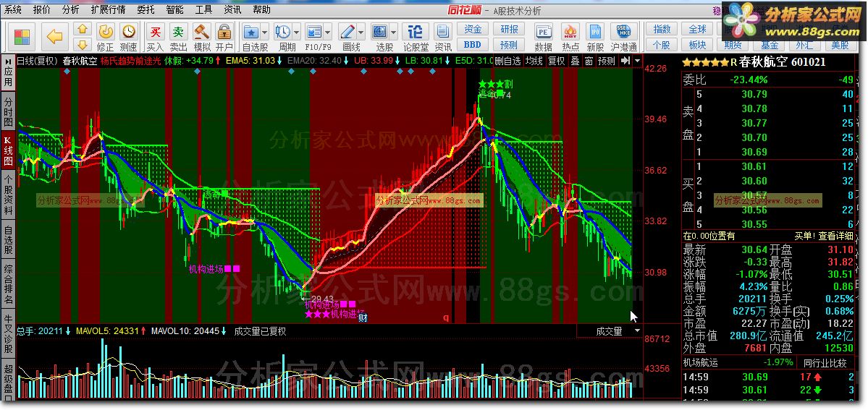Open 模拟 simulated trading gavel icon
868x410 pixels.
coord(201,37)
